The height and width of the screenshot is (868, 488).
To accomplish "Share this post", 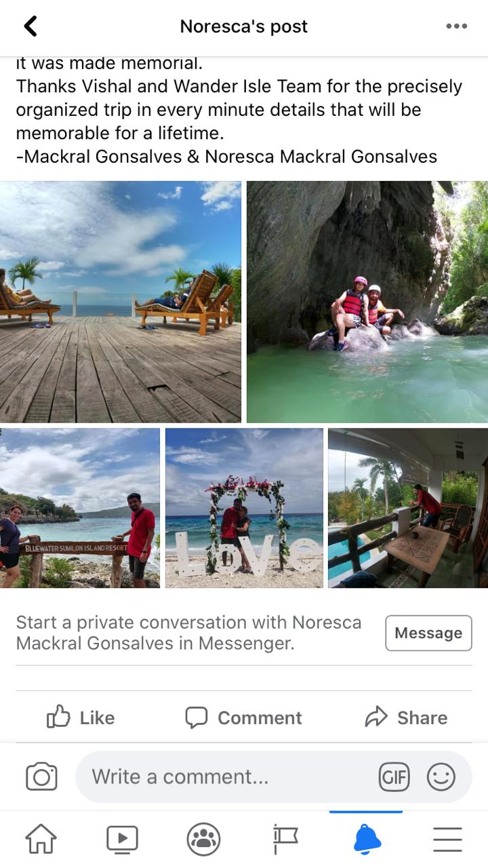I will (406, 717).
